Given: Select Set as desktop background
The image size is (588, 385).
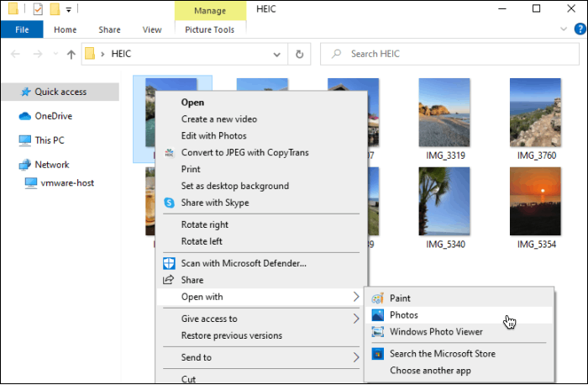Looking at the screenshot, I should coord(261,186).
